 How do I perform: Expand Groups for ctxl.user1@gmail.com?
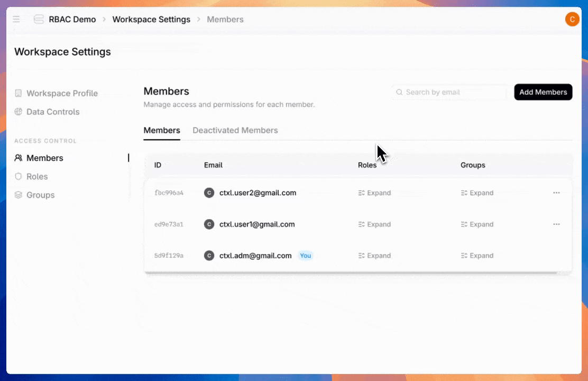[x=477, y=224]
